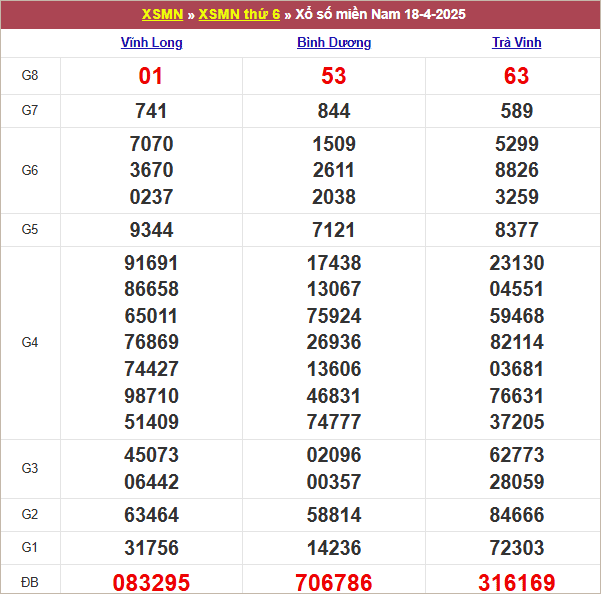
Task: Select Bình Dương special prize 706786
Action: pyautogui.click(x=334, y=582)
